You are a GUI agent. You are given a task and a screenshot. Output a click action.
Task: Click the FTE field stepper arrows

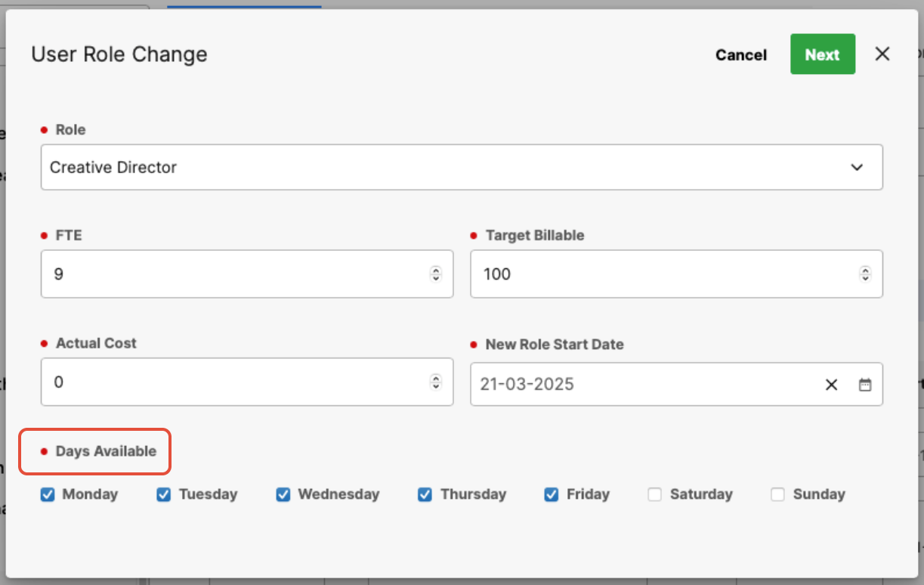[436, 274]
